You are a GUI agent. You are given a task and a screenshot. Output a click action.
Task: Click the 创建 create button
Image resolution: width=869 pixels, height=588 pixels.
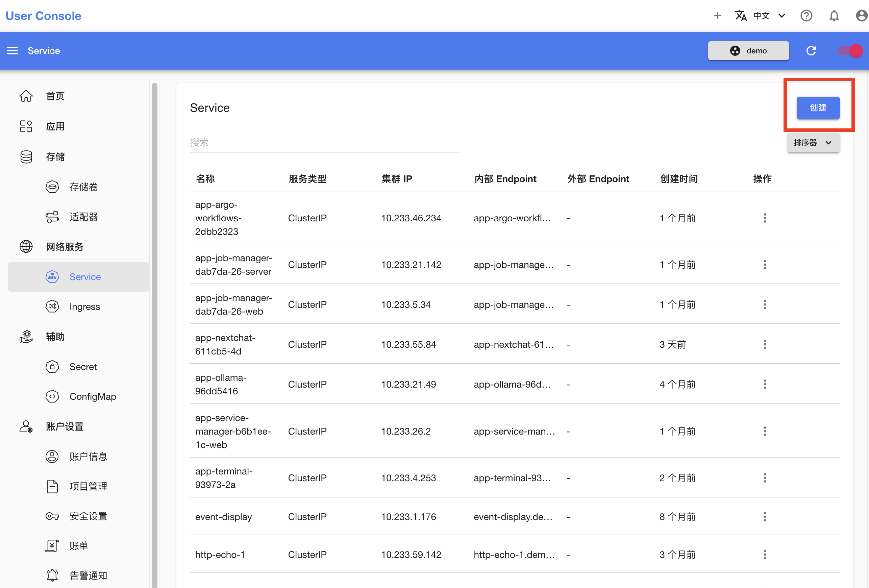818,108
